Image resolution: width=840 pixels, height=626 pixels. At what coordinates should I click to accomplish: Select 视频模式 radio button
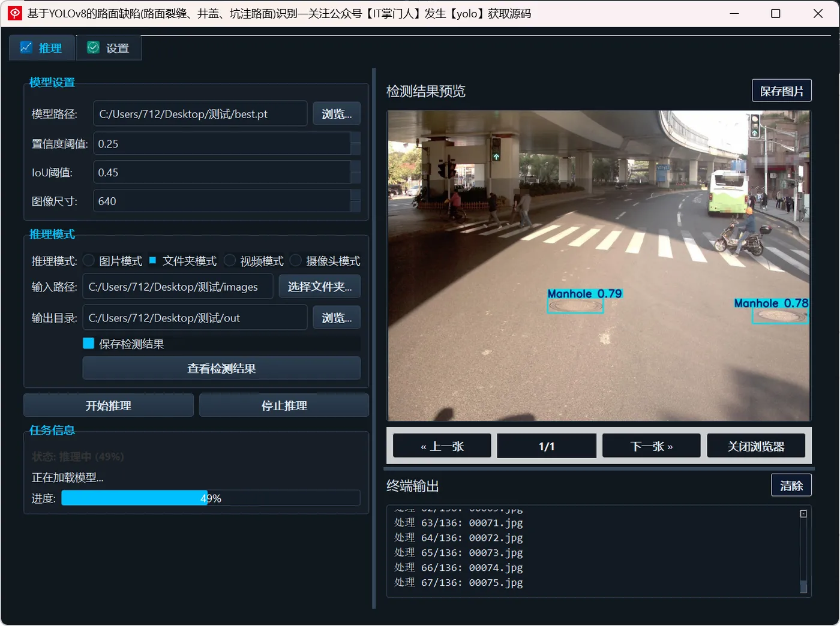230,260
